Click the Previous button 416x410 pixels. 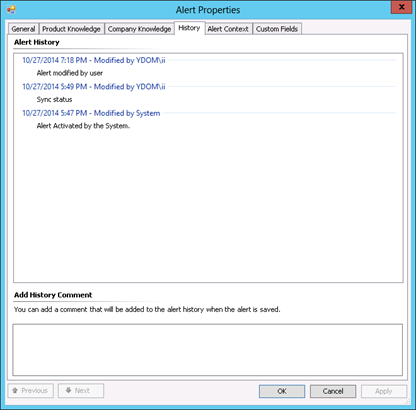pos(31,391)
